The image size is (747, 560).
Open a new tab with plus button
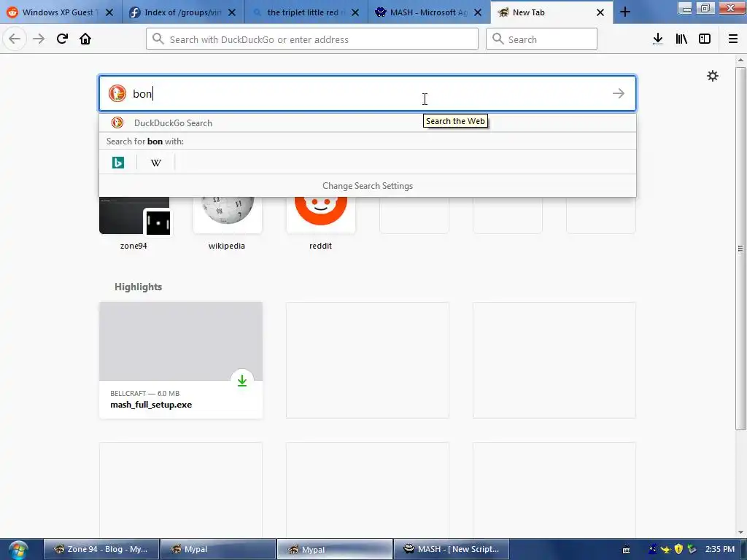point(625,12)
